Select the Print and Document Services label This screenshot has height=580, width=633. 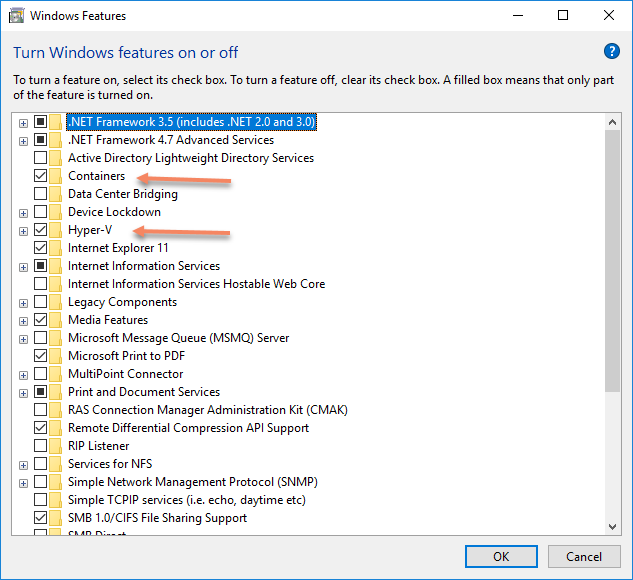pyautogui.click(x=144, y=392)
